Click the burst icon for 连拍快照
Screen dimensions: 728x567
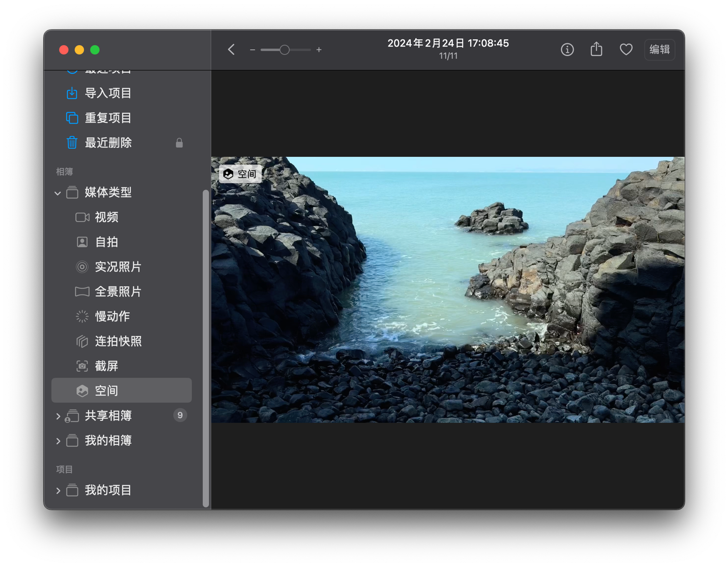click(x=82, y=341)
